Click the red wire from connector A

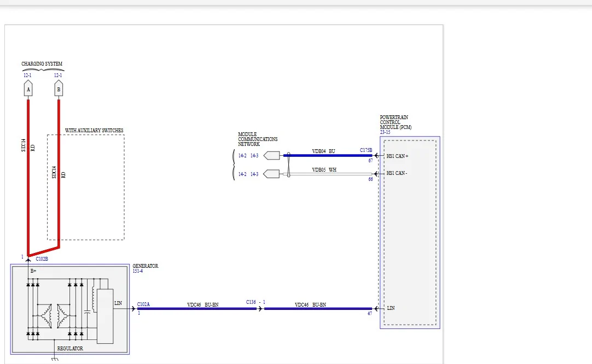[x=28, y=177]
